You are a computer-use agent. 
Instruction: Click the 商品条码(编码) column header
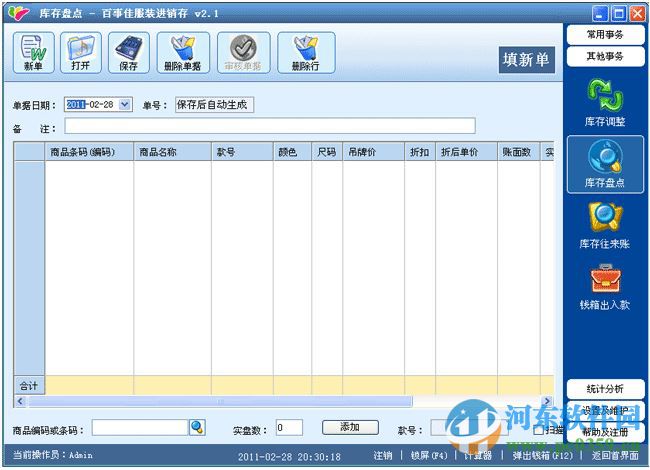(x=89, y=152)
